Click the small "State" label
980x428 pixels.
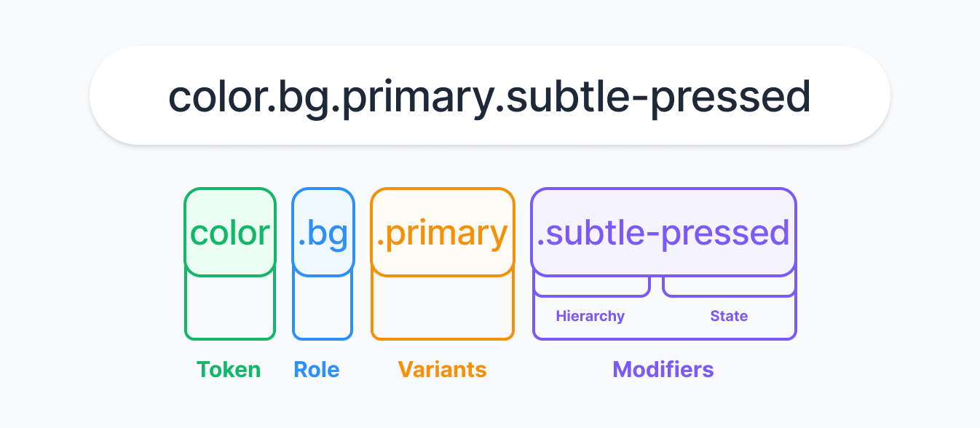pos(729,316)
